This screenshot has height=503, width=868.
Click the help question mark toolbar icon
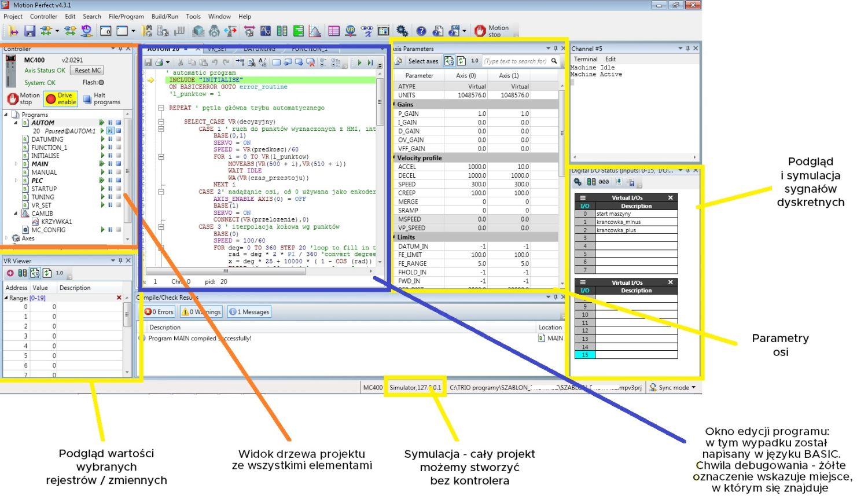coord(421,31)
